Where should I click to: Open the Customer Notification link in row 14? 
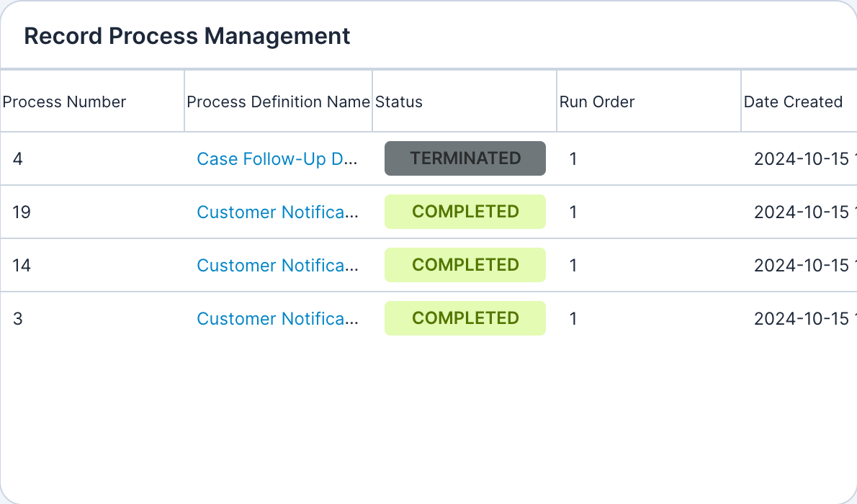(277, 265)
